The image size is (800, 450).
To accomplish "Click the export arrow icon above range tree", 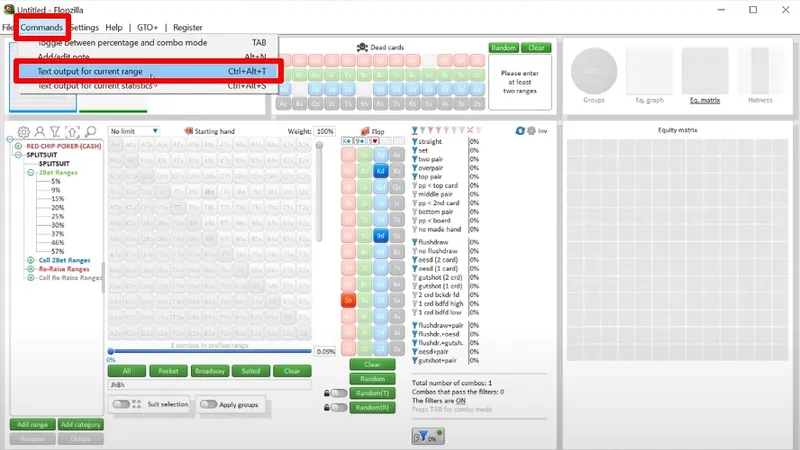I will (x=72, y=132).
